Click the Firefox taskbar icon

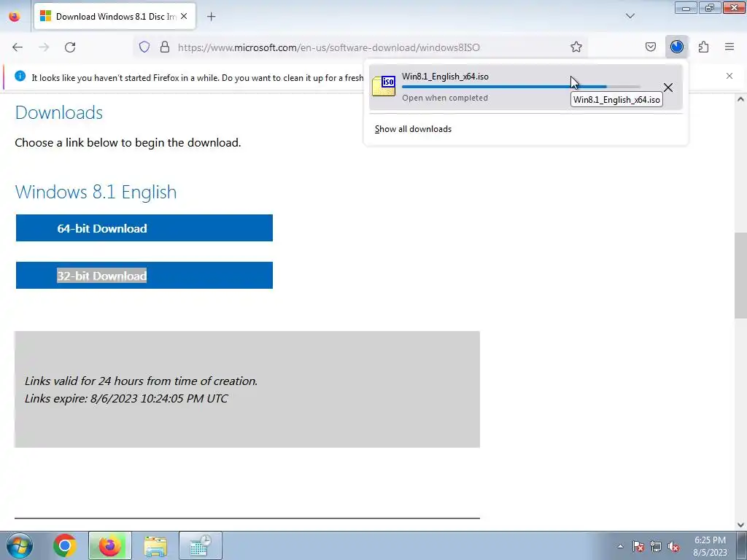point(109,545)
